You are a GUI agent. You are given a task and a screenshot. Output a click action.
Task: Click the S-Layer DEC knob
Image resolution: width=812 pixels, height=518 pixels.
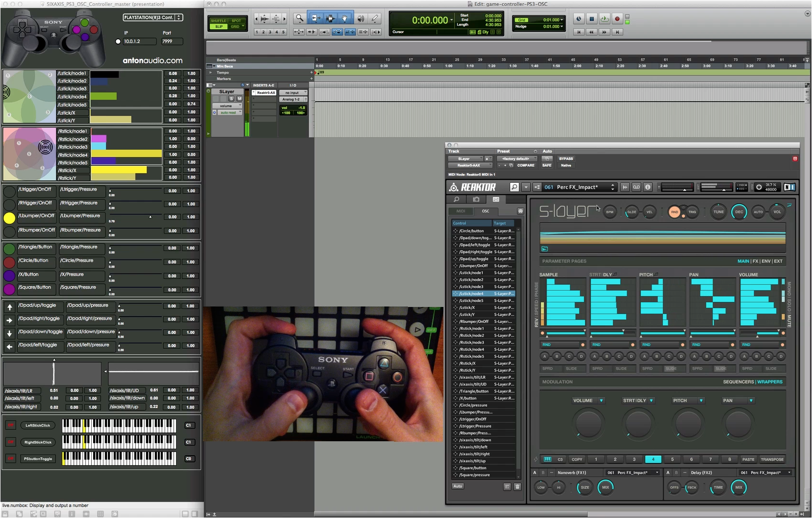[739, 212]
